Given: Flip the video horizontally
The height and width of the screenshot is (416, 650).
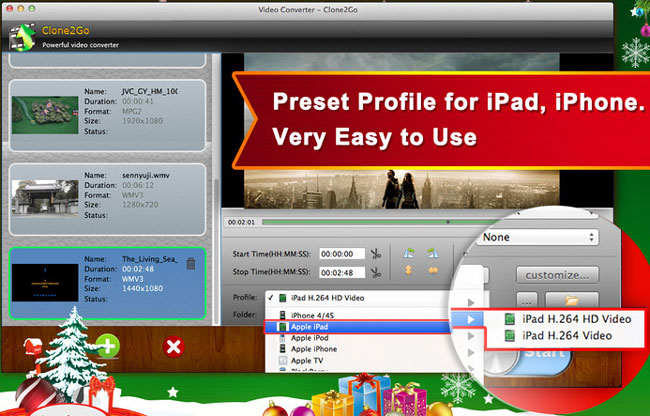Looking at the screenshot, I should 433,270.
